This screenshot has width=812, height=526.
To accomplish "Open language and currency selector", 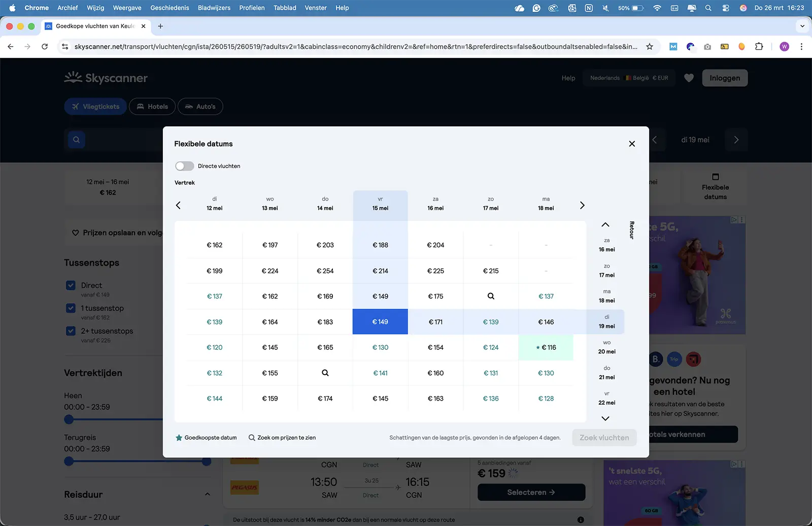I will tap(629, 78).
